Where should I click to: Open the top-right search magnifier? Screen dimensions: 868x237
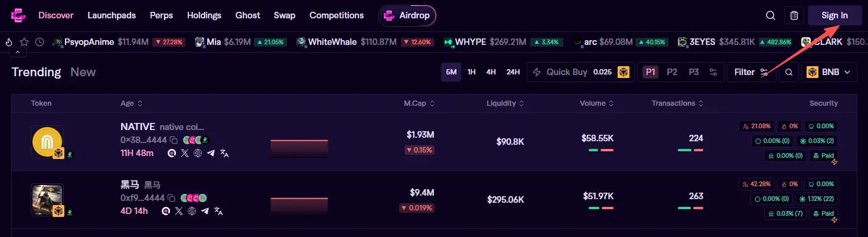click(771, 15)
